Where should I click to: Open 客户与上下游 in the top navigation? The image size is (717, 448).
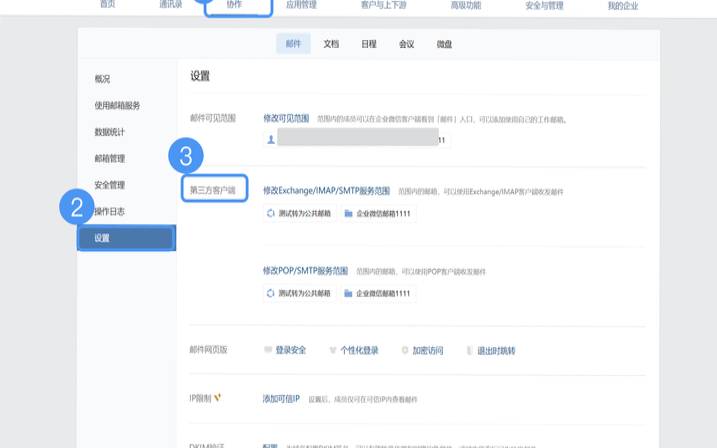click(384, 5)
